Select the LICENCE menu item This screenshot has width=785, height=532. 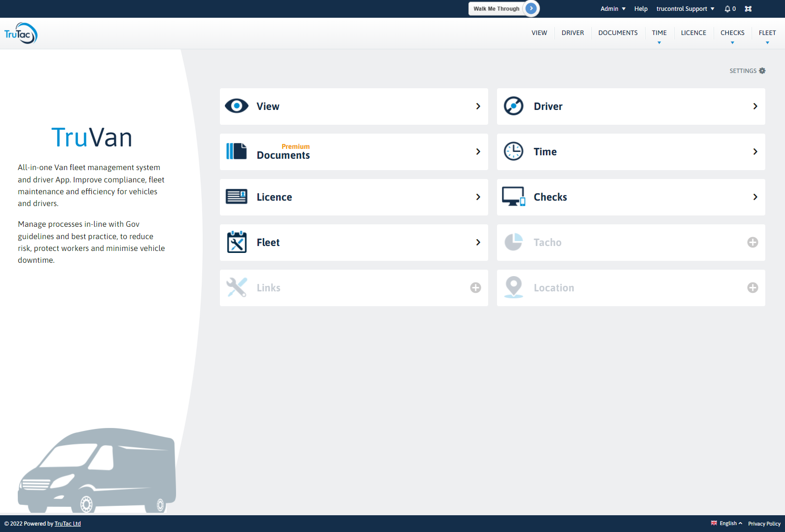pyautogui.click(x=693, y=33)
